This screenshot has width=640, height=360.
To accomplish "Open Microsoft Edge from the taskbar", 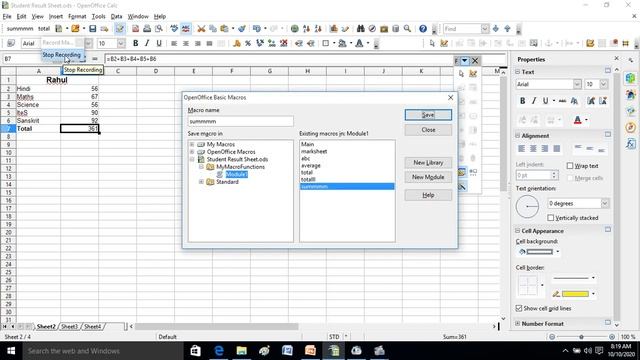I will coord(219,351).
